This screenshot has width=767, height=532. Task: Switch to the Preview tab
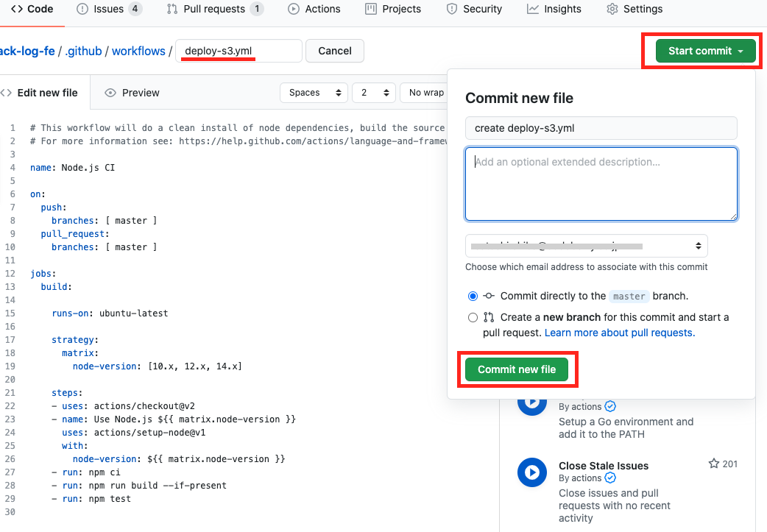point(132,93)
